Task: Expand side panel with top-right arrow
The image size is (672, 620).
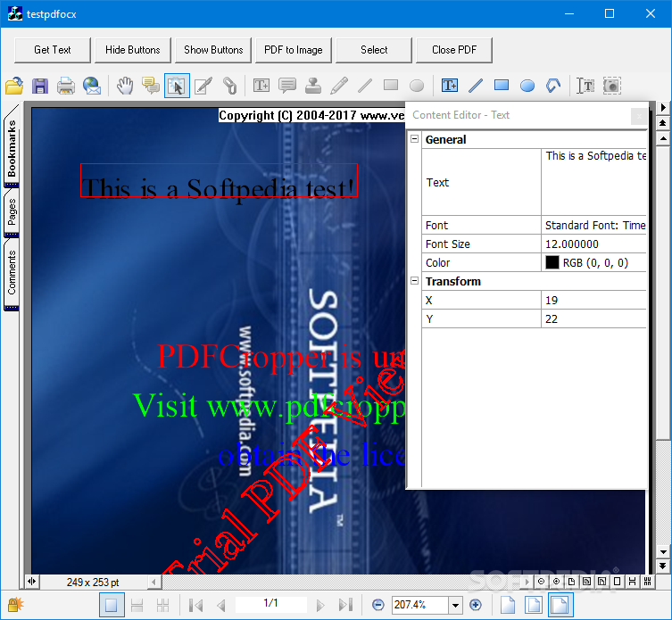Action: 663,107
